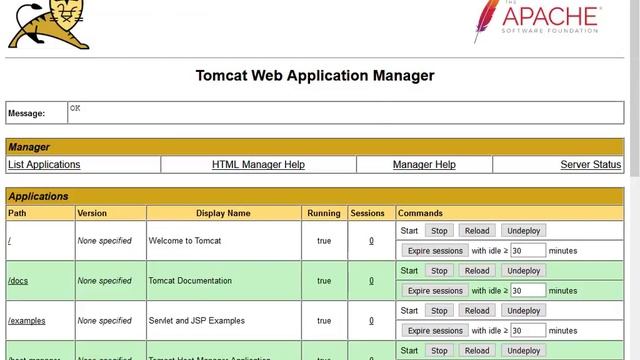This screenshot has height=360, width=640.
Task: Stop the Tomcat Documentation application
Action: (439, 271)
